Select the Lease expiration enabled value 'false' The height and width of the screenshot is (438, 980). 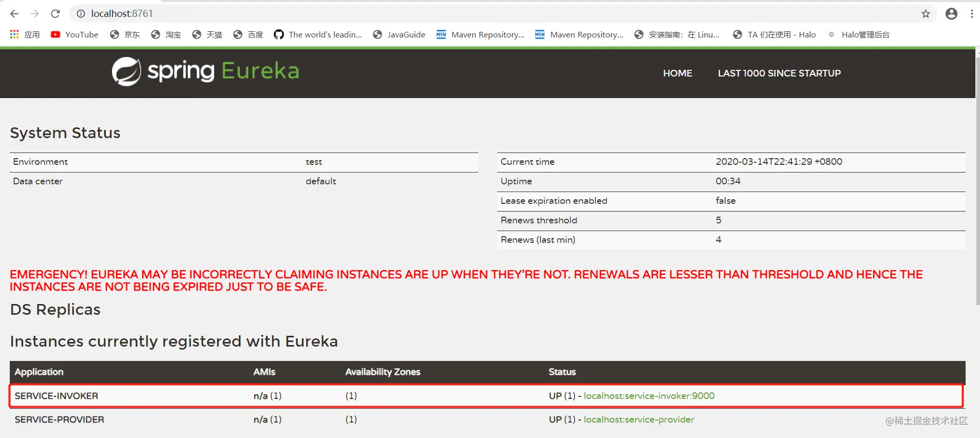point(726,201)
